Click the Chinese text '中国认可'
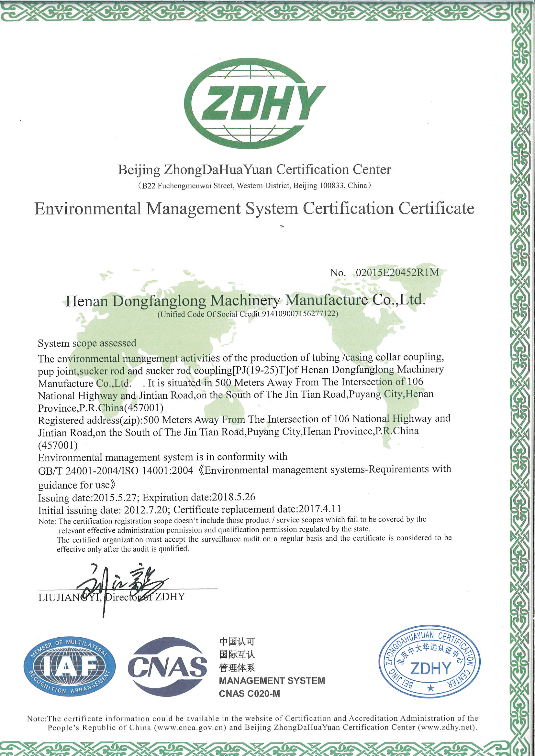Screen dimensions: 535x756 [237, 642]
